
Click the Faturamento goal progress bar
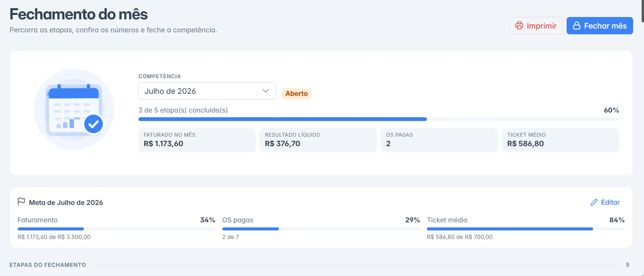116,229
